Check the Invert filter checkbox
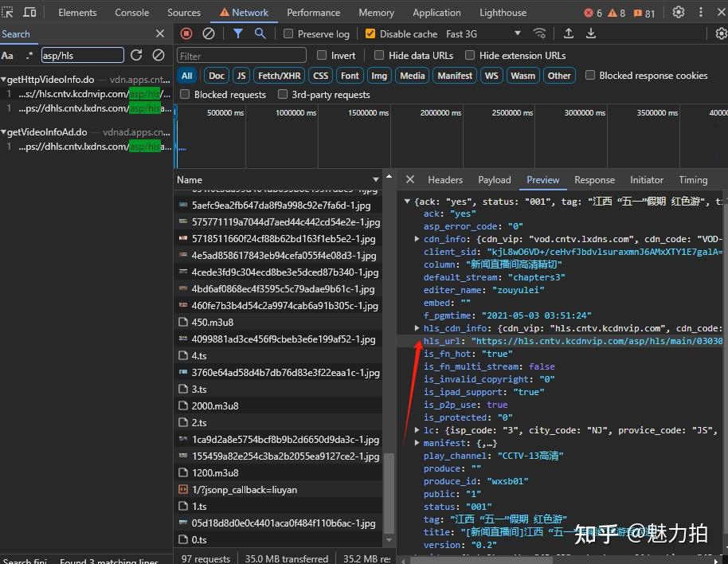 321,55
